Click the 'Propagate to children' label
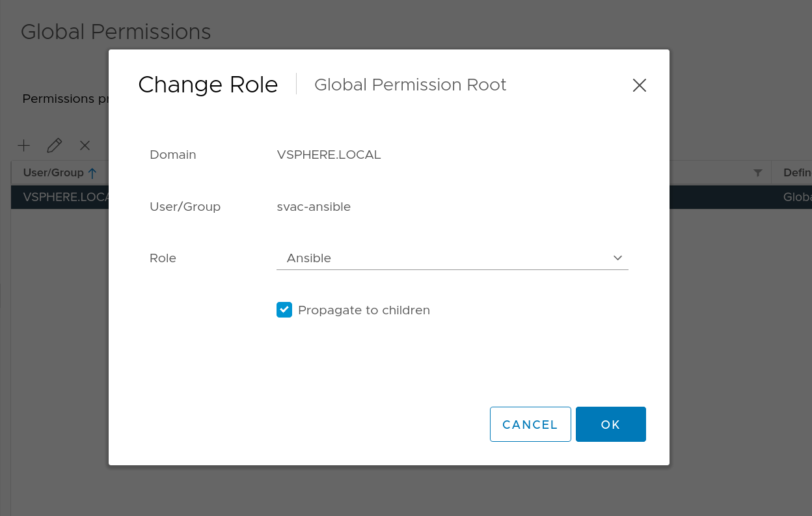812x516 pixels. tap(364, 310)
